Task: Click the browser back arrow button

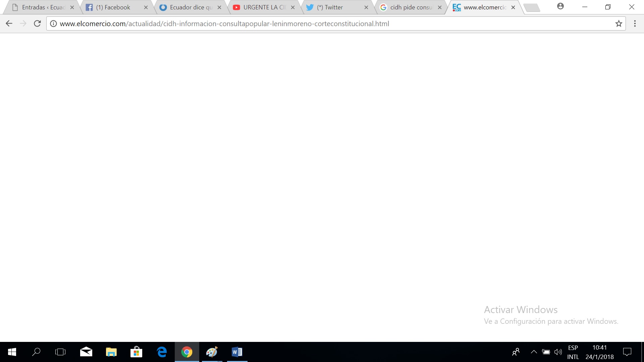Action: pos(9,23)
